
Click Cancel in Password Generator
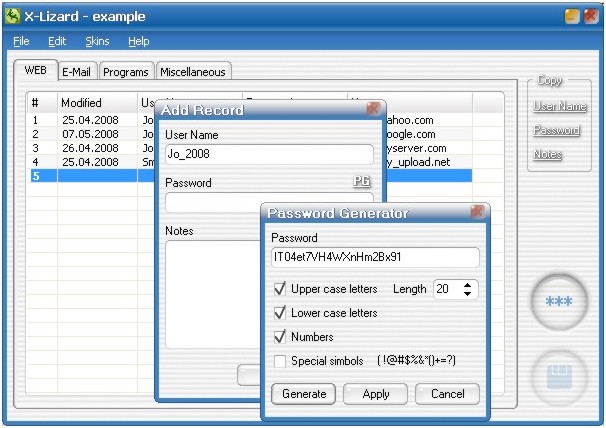tap(448, 394)
